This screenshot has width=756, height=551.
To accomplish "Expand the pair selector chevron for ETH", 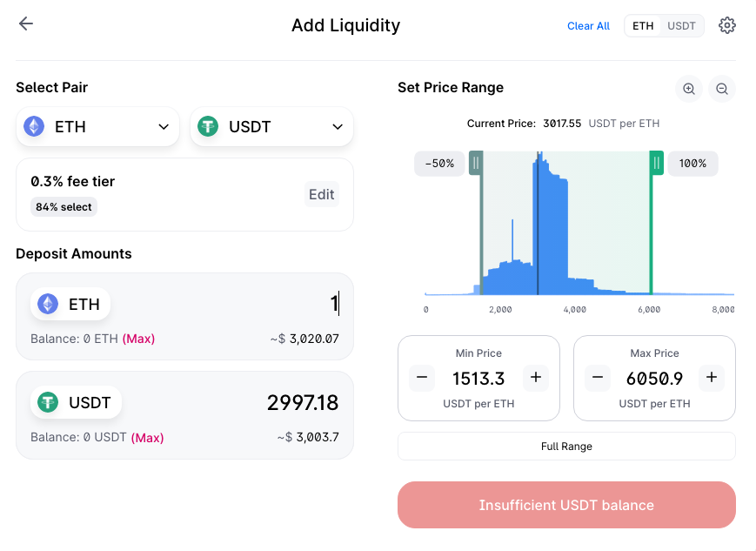I will click(x=162, y=126).
